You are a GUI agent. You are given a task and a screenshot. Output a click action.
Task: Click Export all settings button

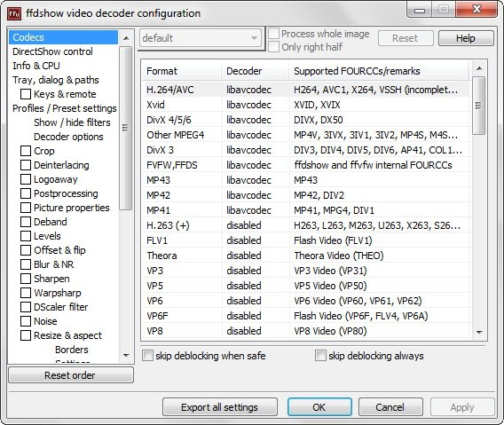point(219,407)
